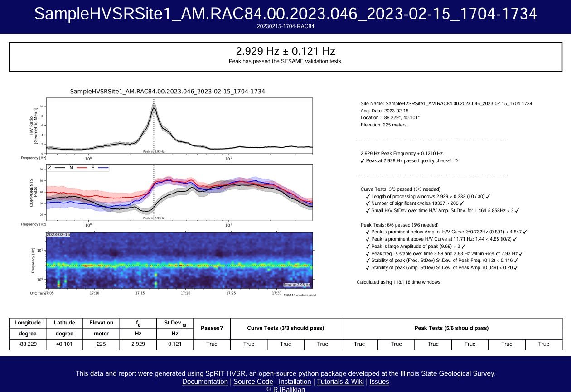The width and height of the screenshot is (571, 392).
Task: Open the Source Code link
Action: tap(253, 382)
